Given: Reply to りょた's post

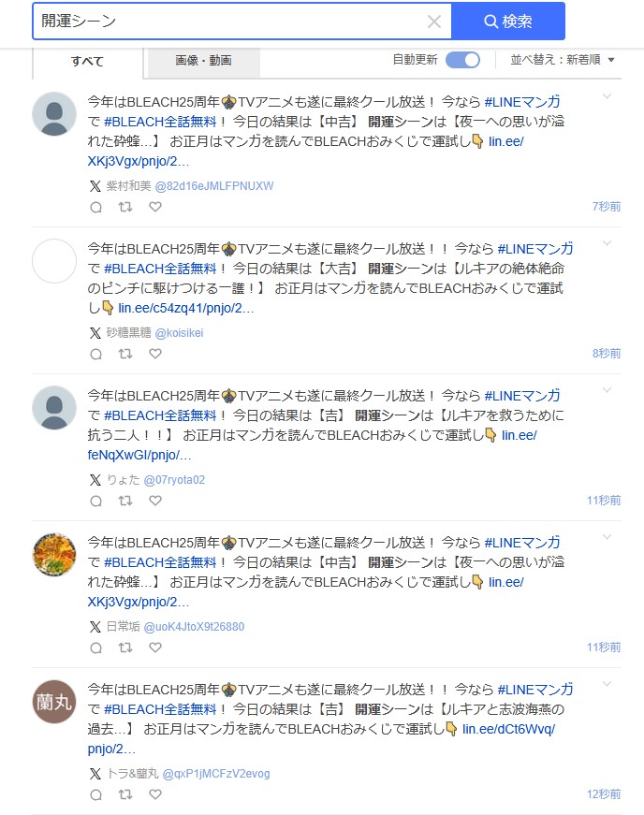Looking at the screenshot, I should [x=95, y=501].
